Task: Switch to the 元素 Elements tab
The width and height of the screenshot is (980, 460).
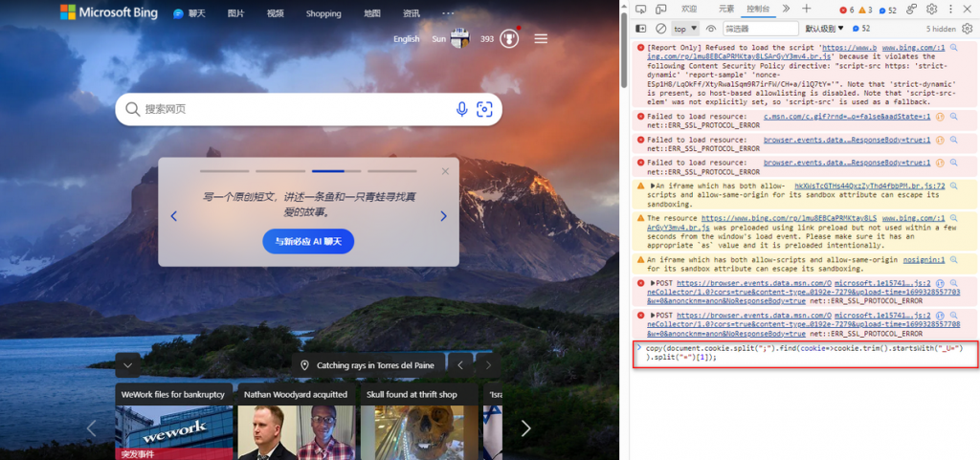Action: tap(726, 9)
